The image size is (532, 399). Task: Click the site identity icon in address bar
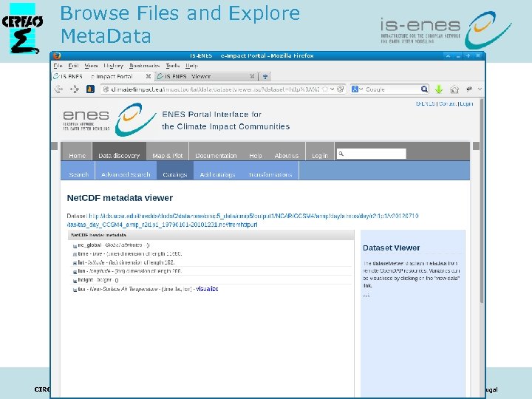click(106, 89)
